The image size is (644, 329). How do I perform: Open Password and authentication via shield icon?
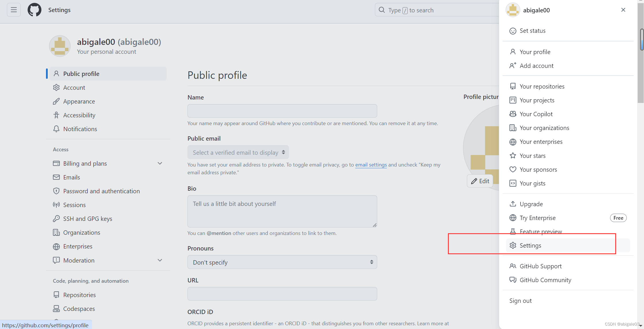tap(56, 191)
